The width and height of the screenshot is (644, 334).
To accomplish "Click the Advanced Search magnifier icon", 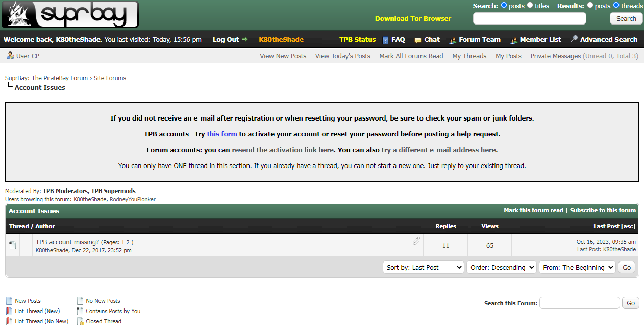I will tap(574, 39).
